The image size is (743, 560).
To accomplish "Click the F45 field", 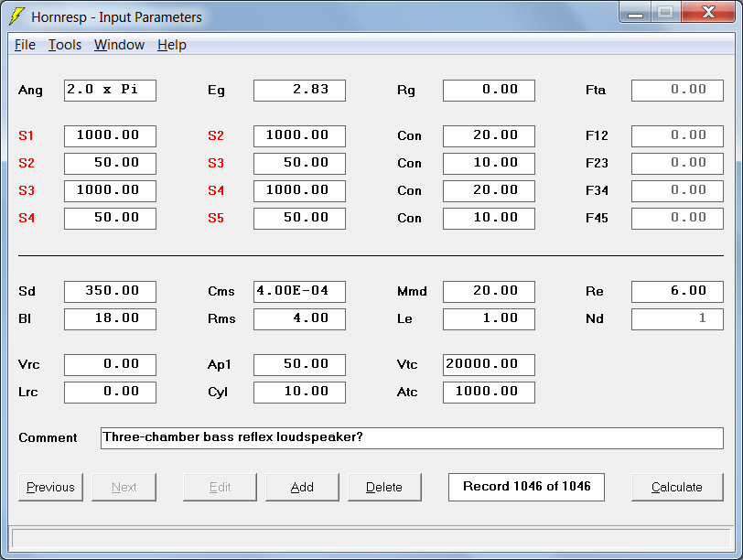I will (x=678, y=219).
